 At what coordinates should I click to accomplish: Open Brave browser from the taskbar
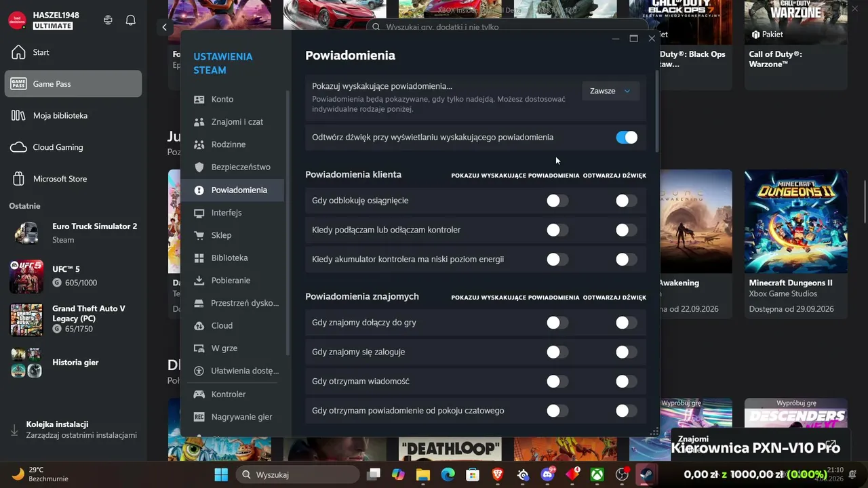click(498, 474)
